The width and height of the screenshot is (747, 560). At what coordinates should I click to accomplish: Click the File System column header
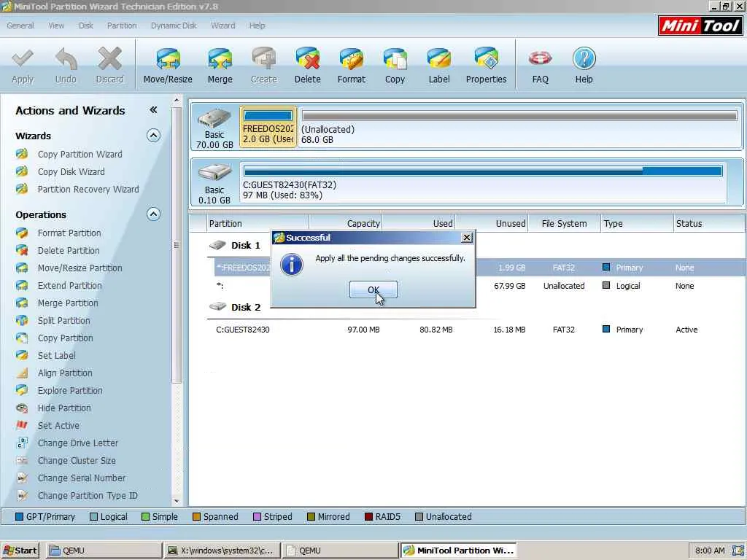click(564, 223)
